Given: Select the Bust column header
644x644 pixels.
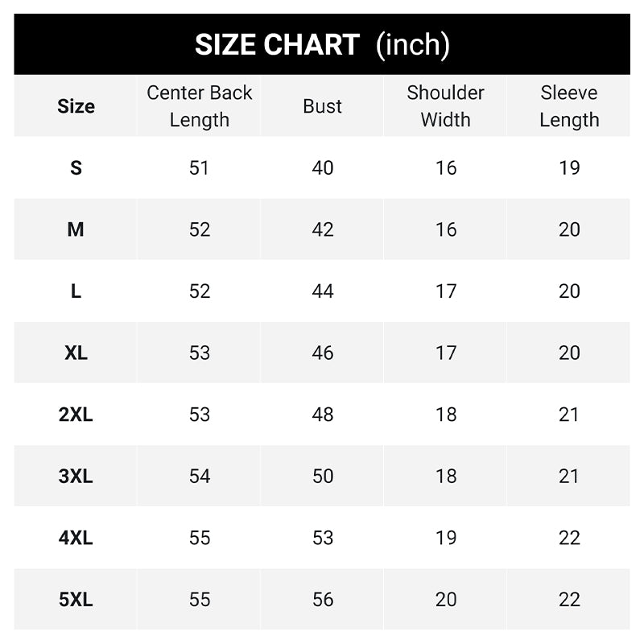Looking at the screenshot, I should (x=323, y=106).
